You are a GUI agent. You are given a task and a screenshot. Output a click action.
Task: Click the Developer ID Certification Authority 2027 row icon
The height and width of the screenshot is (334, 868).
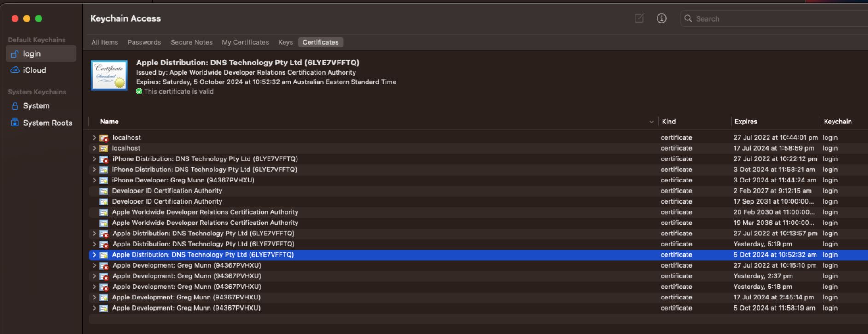point(104,191)
